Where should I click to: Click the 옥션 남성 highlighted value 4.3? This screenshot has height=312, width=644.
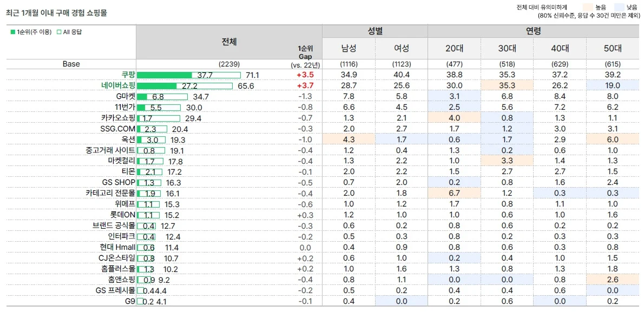point(349,140)
